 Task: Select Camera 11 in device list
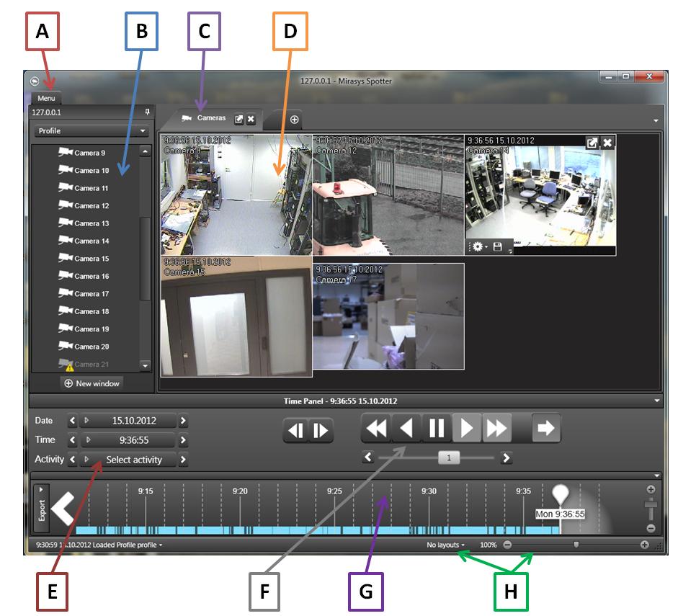click(84, 188)
